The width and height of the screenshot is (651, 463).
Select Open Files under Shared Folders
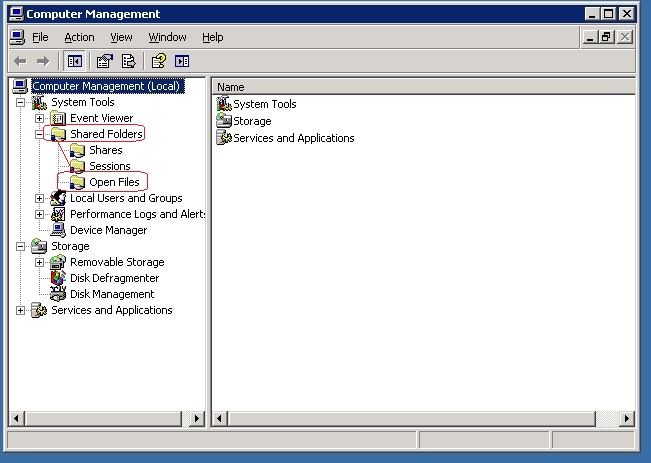pos(113,182)
